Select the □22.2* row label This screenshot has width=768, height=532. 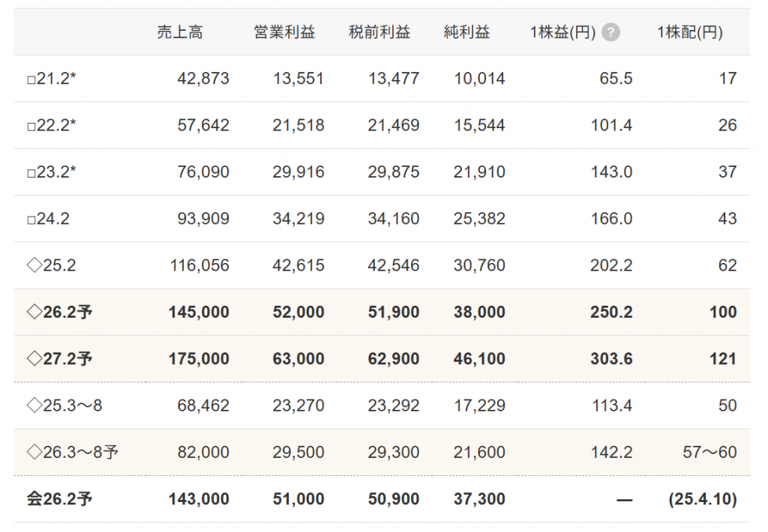pyautogui.click(x=51, y=125)
